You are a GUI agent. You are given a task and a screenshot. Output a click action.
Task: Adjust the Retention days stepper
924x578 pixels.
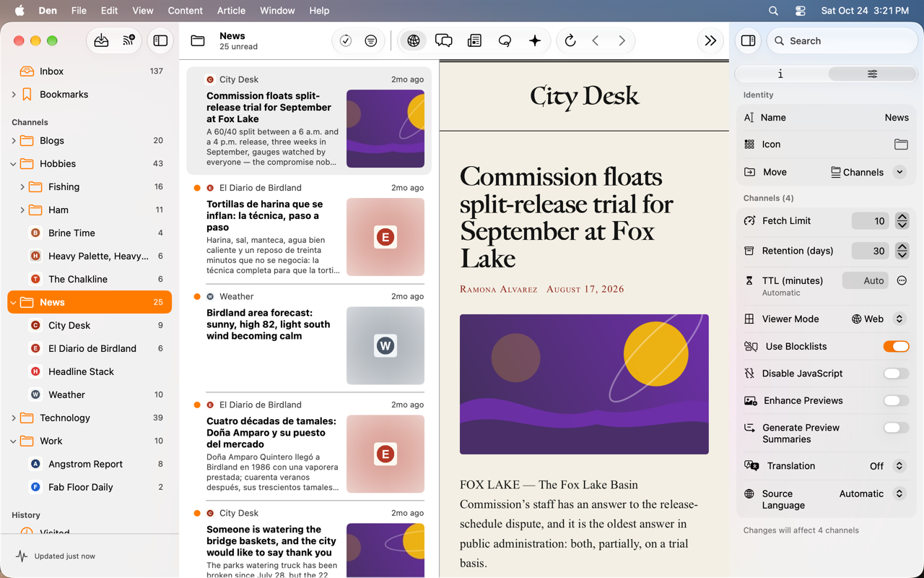902,251
